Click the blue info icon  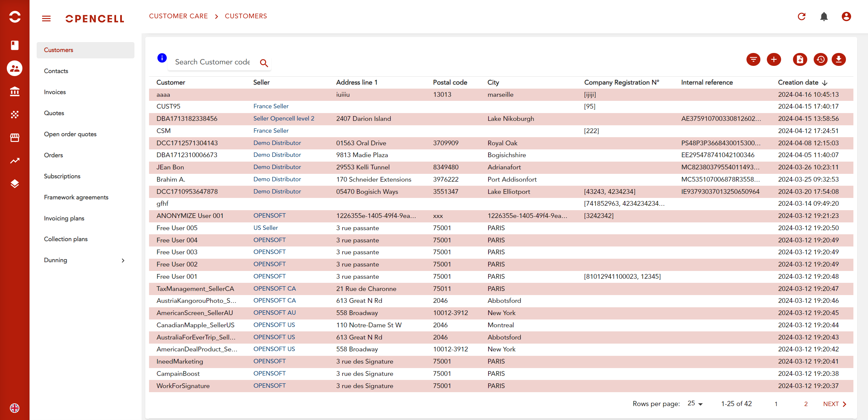pyautogui.click(x=162, y=58)
